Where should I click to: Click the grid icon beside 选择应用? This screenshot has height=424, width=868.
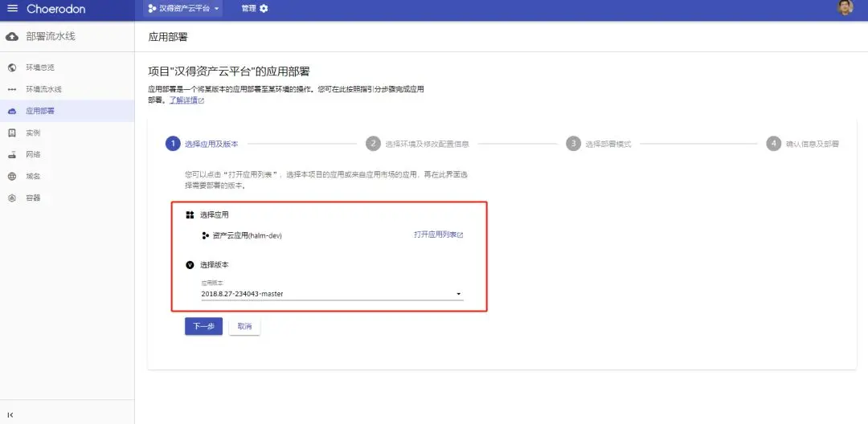tap(190, 214)
